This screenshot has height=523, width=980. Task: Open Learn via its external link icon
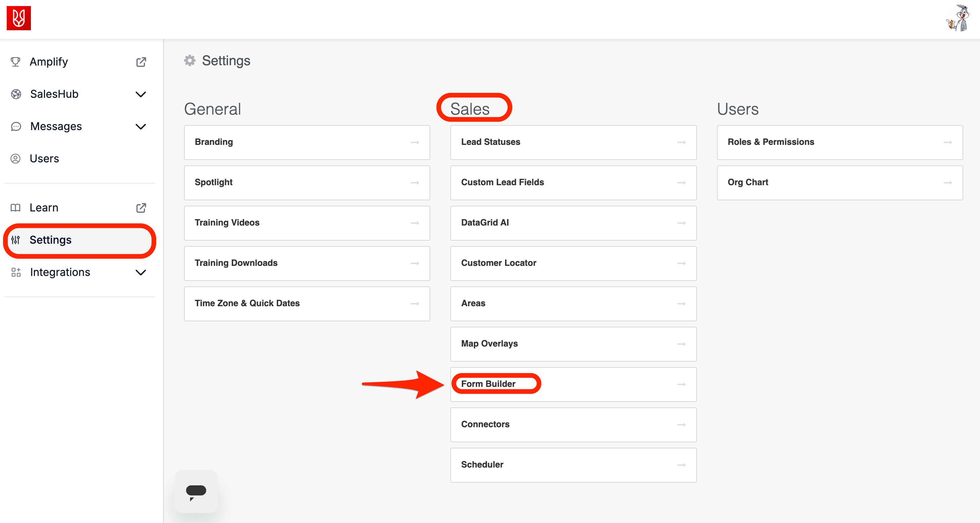pyautogui.click(x=141, y=208)
